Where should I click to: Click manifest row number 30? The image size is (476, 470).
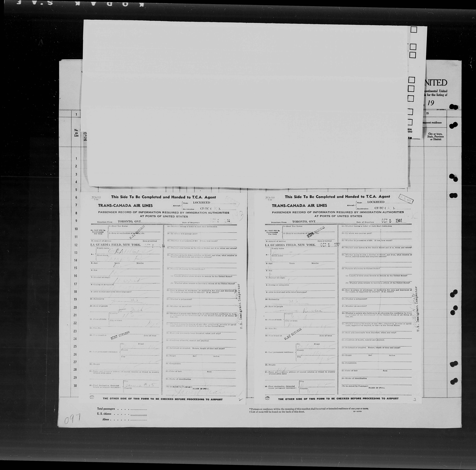click(75, 386)
